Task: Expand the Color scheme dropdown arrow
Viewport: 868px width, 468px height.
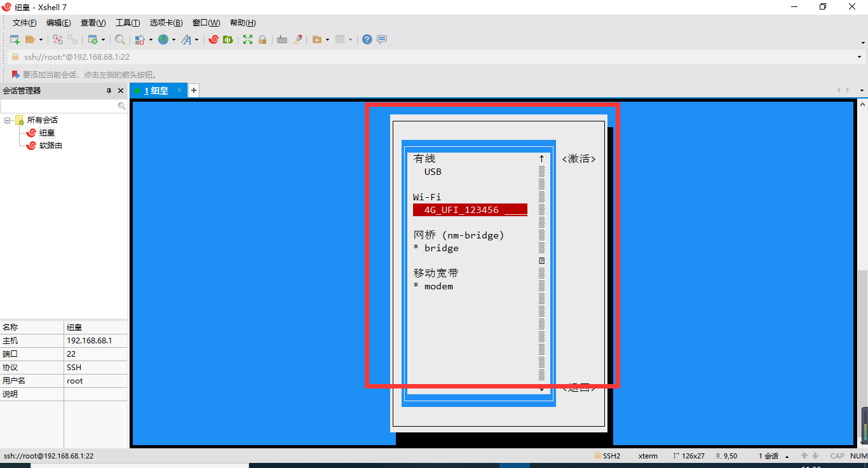Action: [x=151, y=39]
